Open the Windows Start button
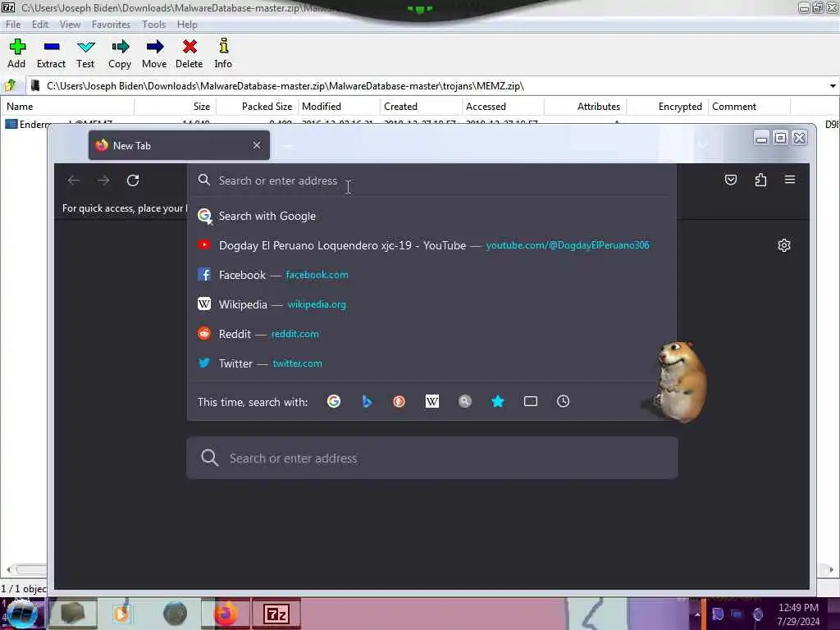 click(22, 614)
